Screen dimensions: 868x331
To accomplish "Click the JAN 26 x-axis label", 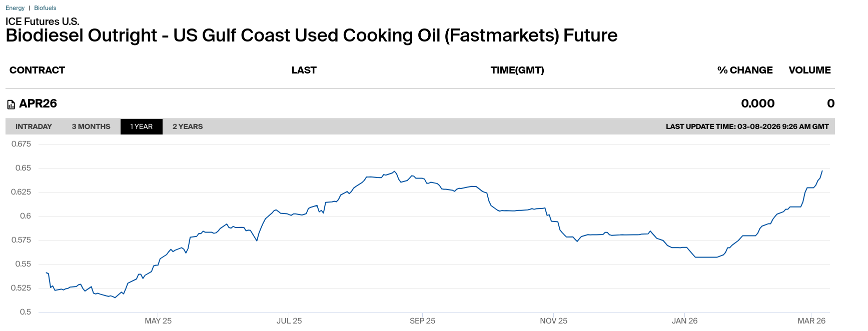I will click(x=684, y=320).
